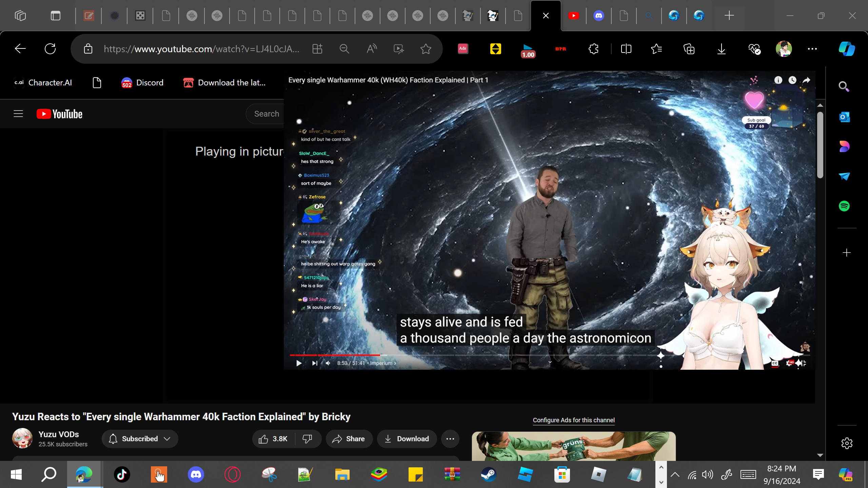Open the YouTube guide hamburger menu
The image size is (868, 488).
pyautogui.click(x=18, y=114)
